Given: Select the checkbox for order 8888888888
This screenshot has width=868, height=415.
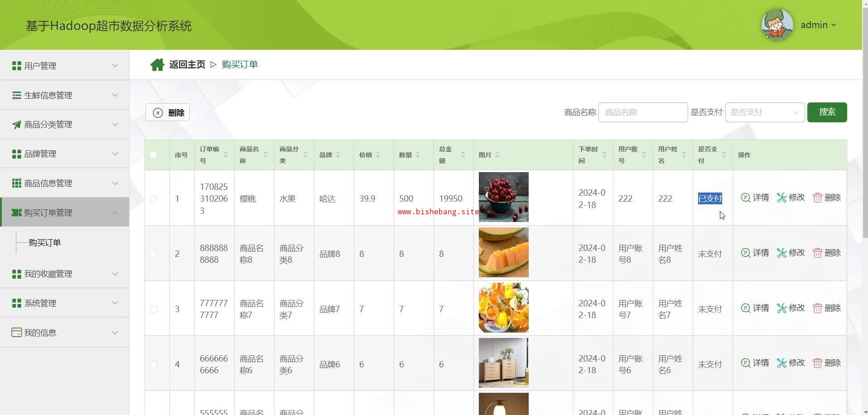Looking at the screenshot, I should click(x=153, y=254).
